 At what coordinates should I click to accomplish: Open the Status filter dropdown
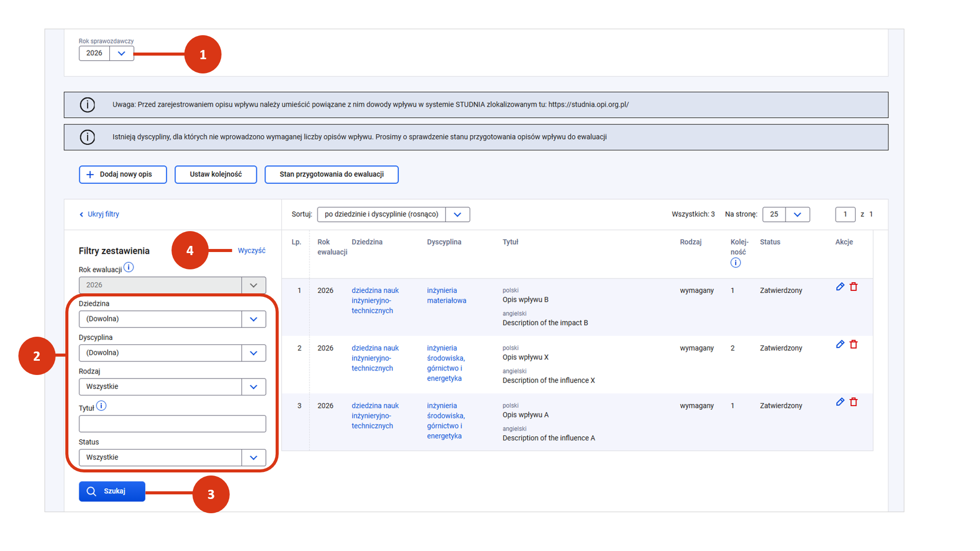pyautogui.click(x=253, y=458)
